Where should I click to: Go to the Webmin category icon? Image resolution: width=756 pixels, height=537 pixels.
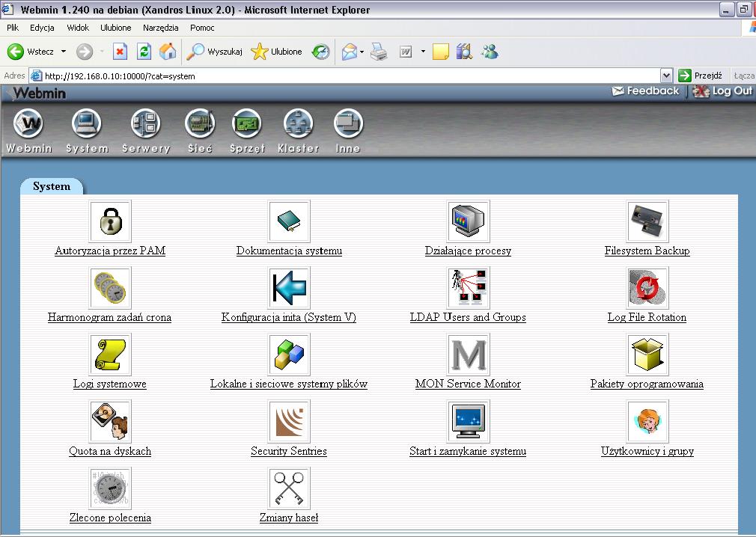click(x=28, y=123)
